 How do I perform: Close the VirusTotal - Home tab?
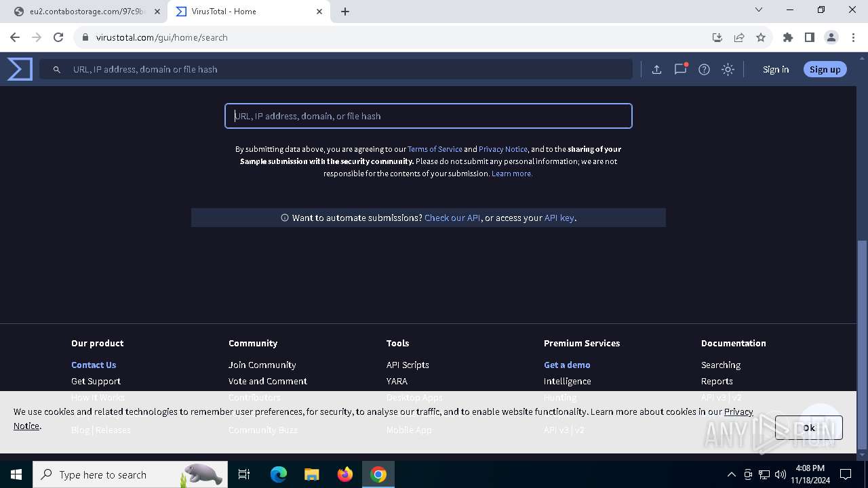(x=319, y=12)
